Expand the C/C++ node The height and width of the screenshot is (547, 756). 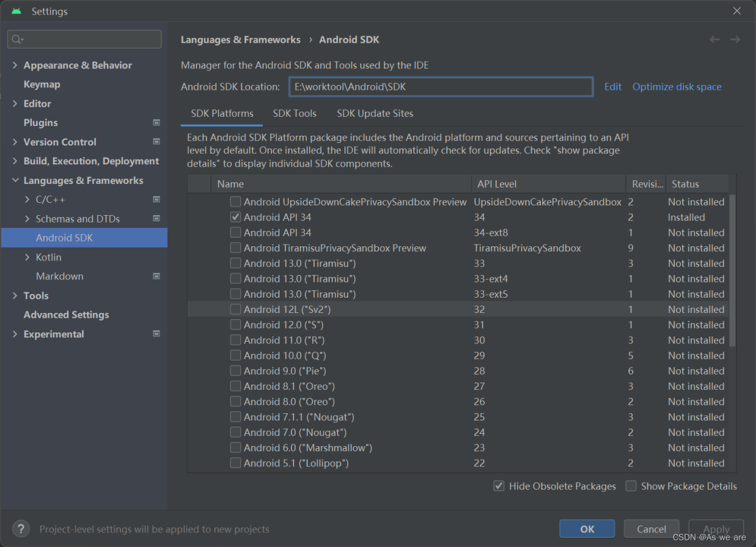[27, 199]
